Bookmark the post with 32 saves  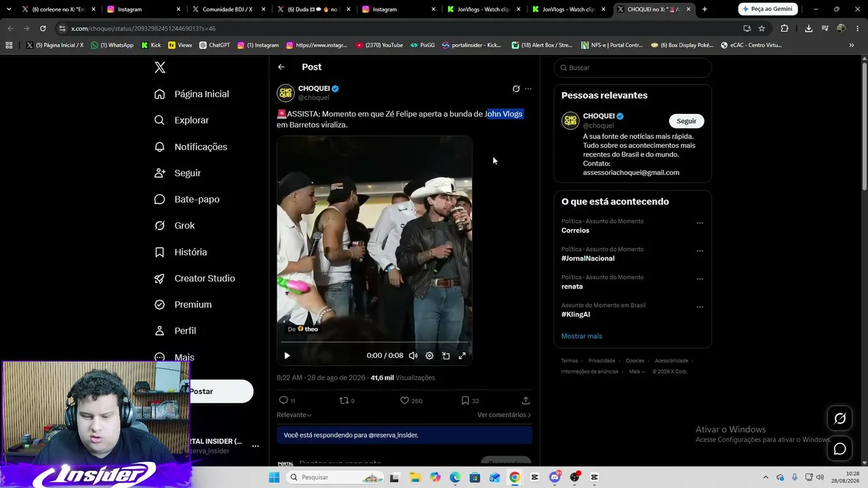click(470, 401)
